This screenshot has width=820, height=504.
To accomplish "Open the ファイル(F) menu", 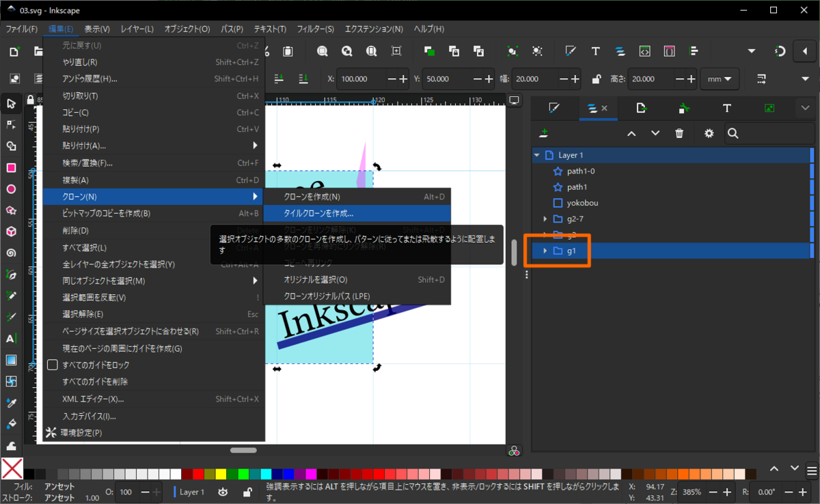I will click(22, 29).
